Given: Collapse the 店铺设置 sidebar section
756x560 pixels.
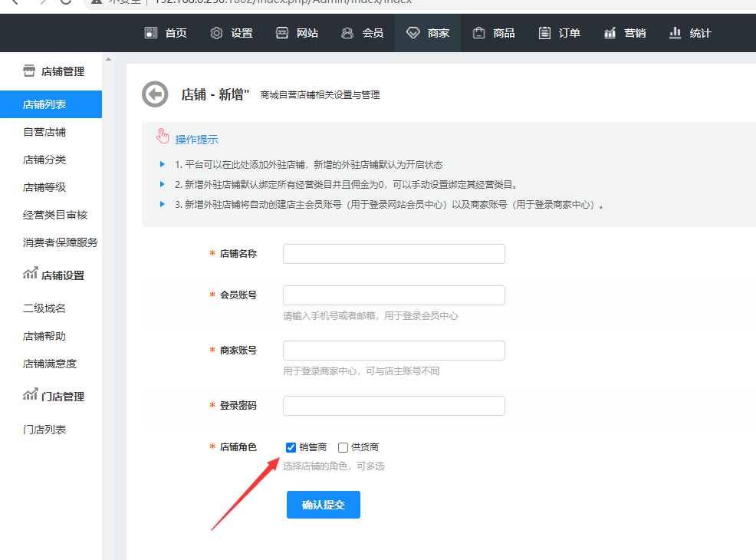Looking at the screenshot, I should [x=53, y=275].
